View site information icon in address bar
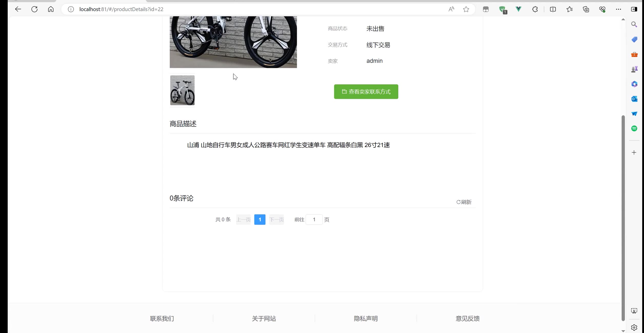644x333 pixels. pyautogui.click(x=71, y=9)
